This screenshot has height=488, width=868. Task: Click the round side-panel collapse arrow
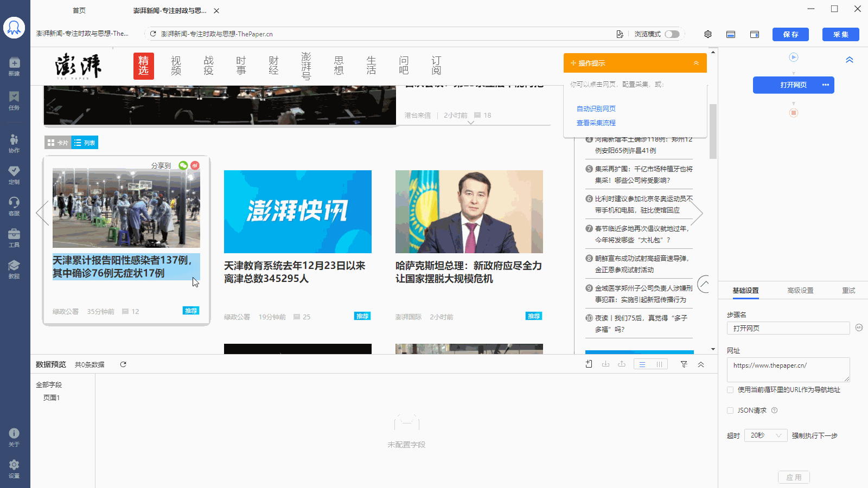pyautogui.click(x=704, y=284)
